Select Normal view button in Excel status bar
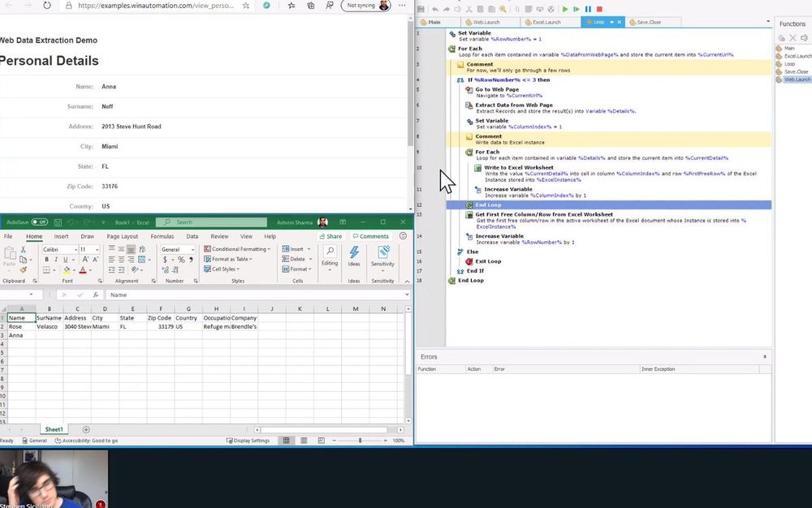Screen dimensions: 812x508 pyautogui.click(x=286, y=441)
